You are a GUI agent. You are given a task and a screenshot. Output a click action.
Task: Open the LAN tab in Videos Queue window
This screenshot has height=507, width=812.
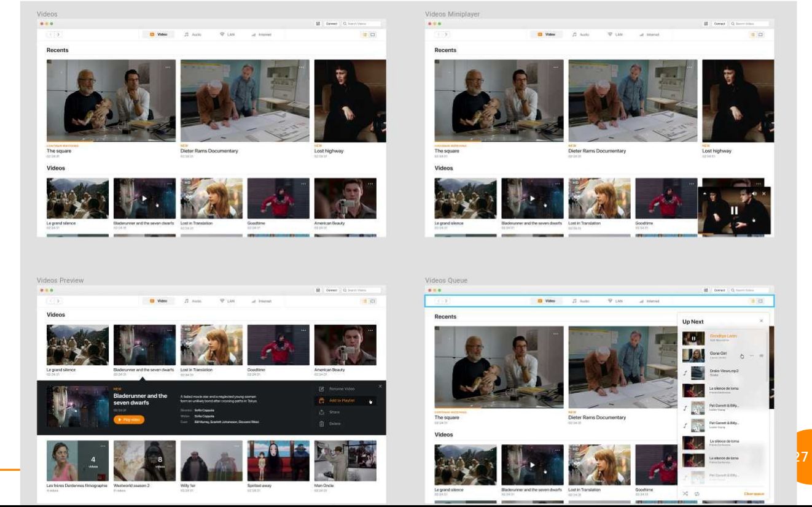(x=615, y=301)
